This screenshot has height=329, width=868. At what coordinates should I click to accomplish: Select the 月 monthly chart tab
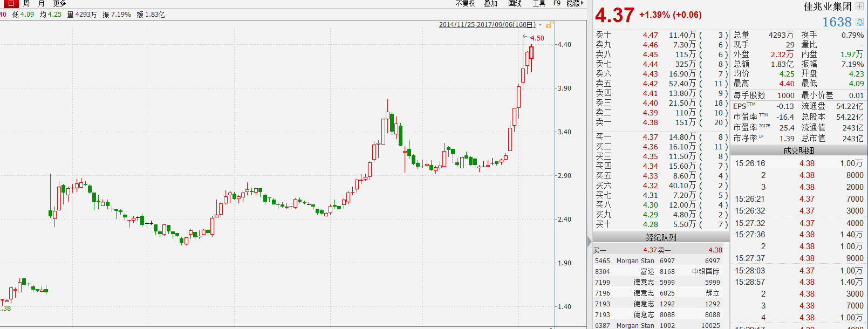point(41,3)
